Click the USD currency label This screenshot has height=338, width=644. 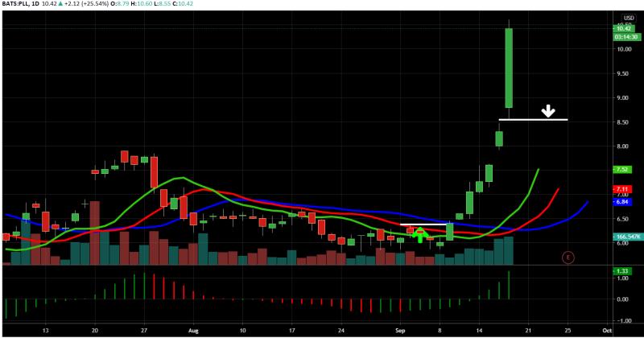pos(629,18)
